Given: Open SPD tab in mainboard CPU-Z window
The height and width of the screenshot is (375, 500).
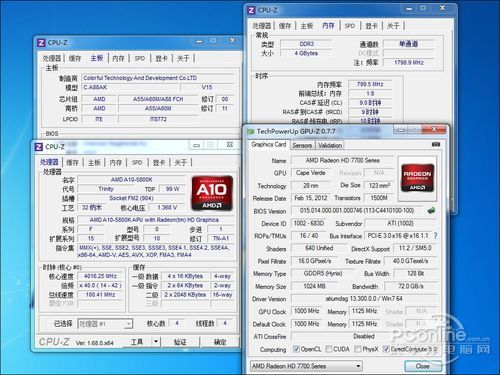Looking at the screenshot, I should point(140,59).
